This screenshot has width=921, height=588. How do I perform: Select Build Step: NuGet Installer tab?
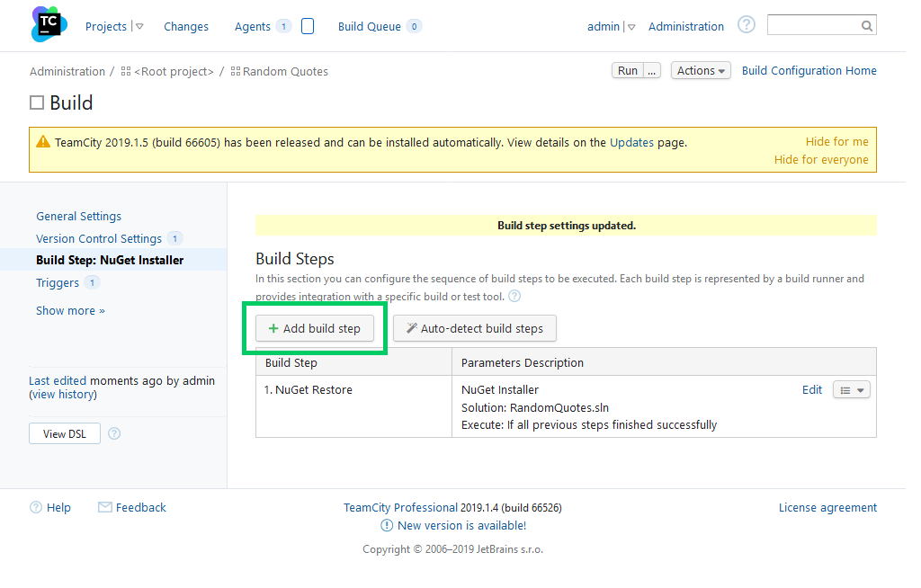[x=110, y=260]
